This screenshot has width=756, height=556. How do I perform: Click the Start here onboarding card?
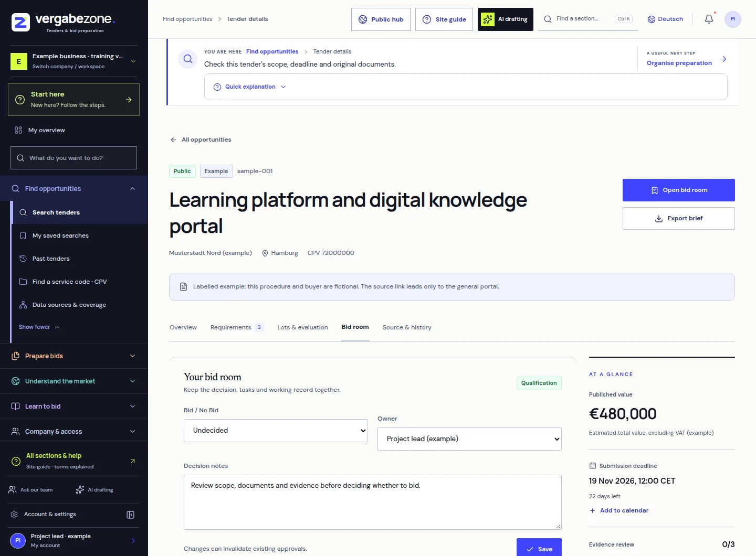(74, 100)
